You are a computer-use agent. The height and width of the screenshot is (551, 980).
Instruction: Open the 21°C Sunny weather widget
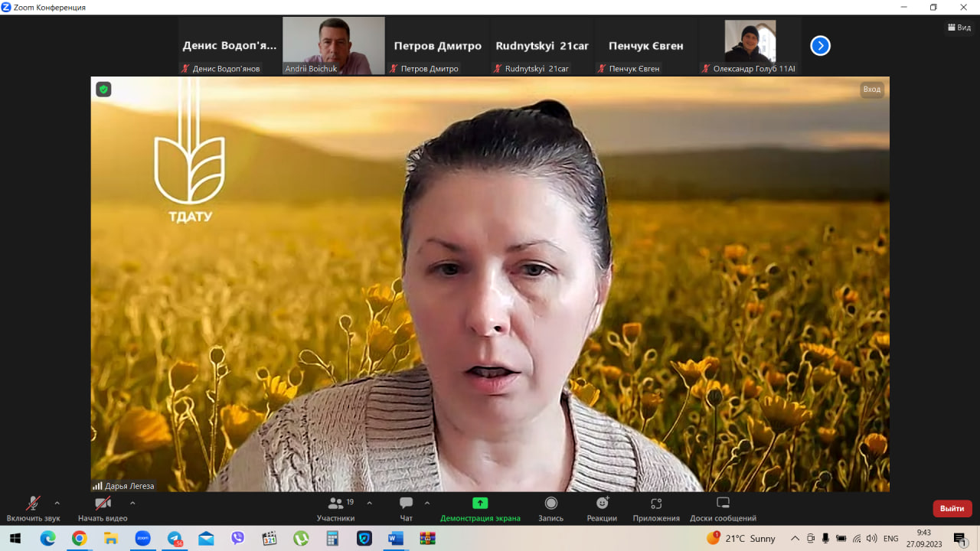[x=741, y=538]
